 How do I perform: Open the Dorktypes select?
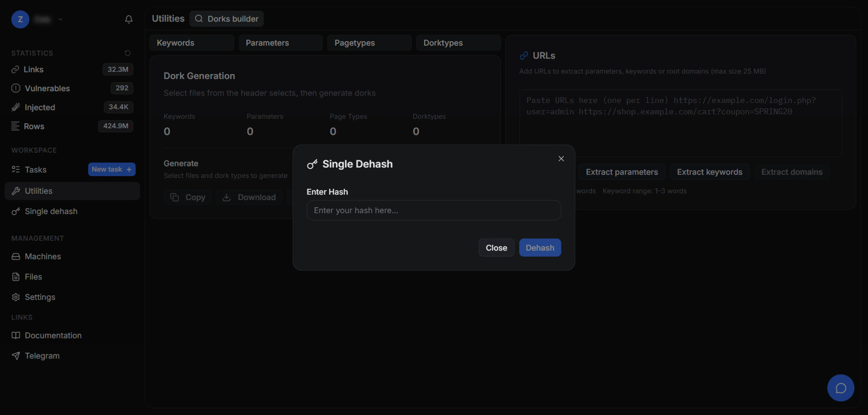(458, 43)
